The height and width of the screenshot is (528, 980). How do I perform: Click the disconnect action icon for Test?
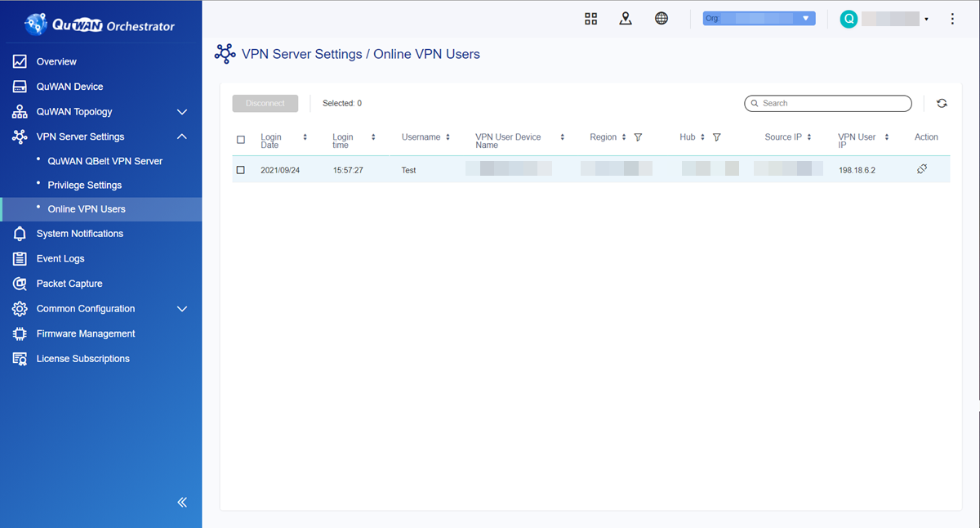922,169
